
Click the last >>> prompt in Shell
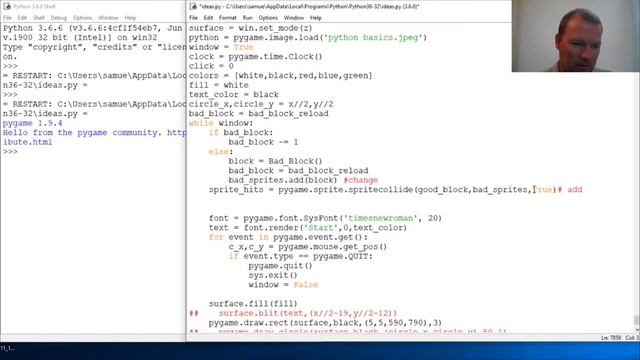tap(10, 151)
